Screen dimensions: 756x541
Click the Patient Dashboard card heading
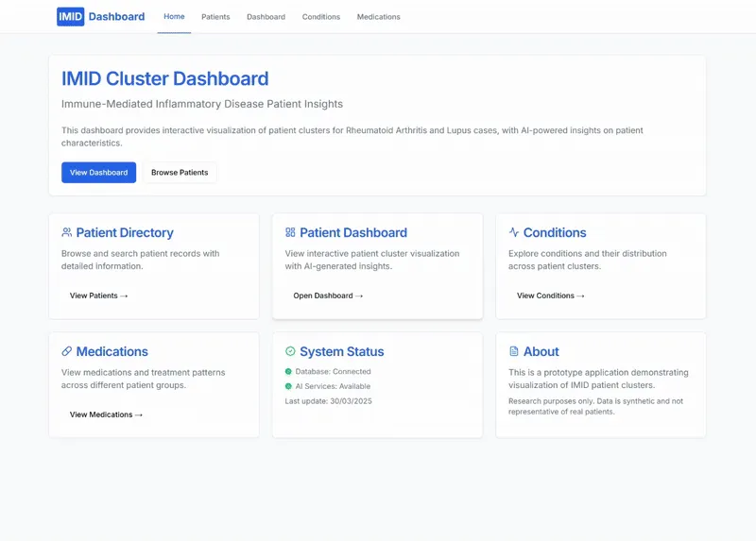coord(353,232)
